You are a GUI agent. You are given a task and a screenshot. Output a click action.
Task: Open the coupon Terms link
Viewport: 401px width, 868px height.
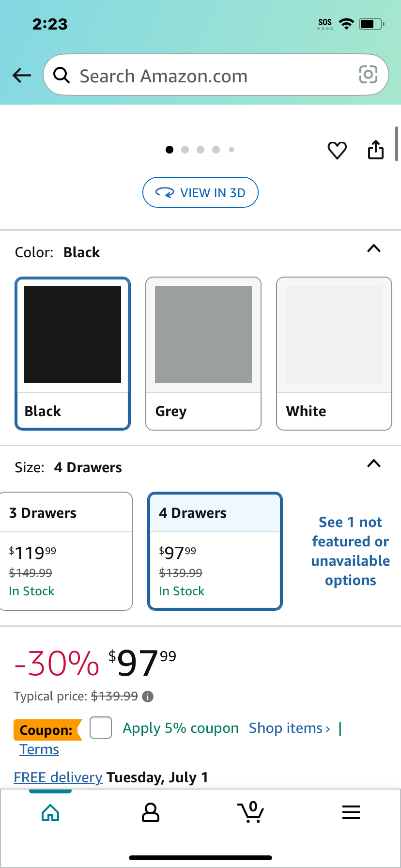[x=39, y=749]
